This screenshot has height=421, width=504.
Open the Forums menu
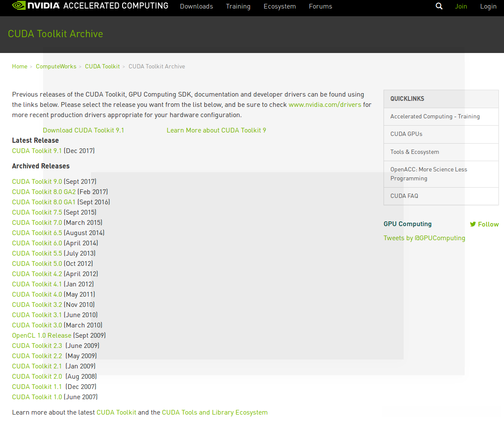point(320,6)
